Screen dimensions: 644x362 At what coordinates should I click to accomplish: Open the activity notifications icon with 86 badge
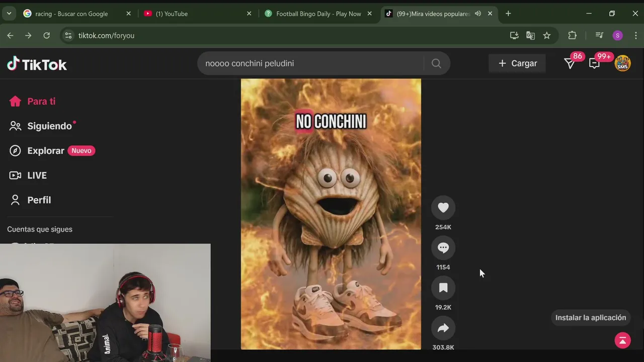pos(570,64)
